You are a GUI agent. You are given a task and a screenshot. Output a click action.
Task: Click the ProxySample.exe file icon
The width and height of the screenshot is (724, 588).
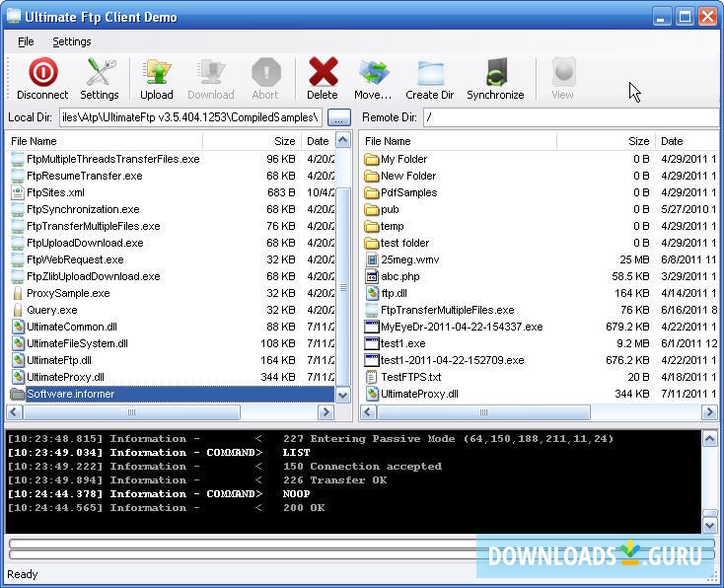click(x=18, y=293)
